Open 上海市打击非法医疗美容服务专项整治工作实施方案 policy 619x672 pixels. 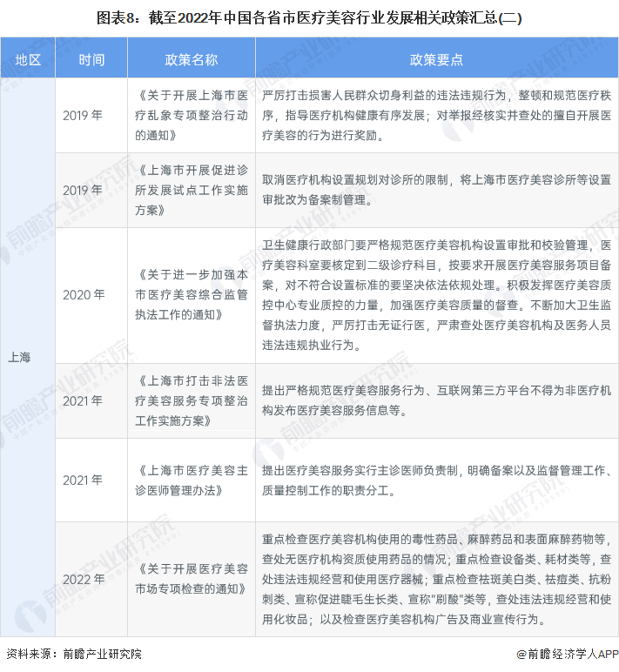tap(192, 400)
